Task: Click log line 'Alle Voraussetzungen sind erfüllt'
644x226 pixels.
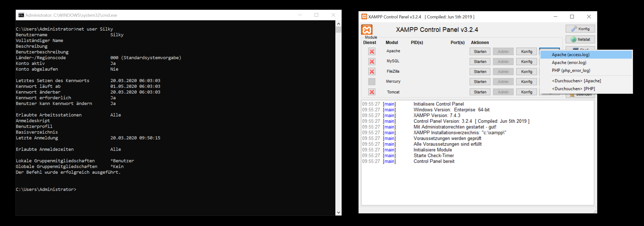Action: tap(447, 144)
